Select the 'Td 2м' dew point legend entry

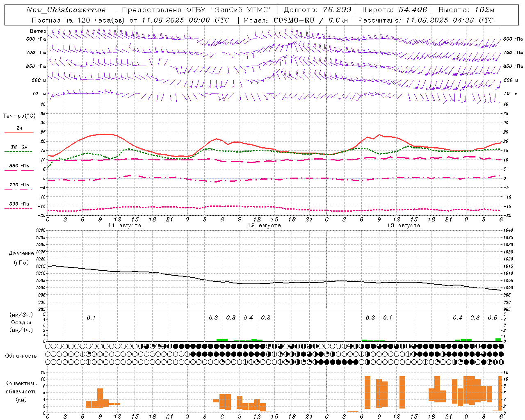point(19,147)
